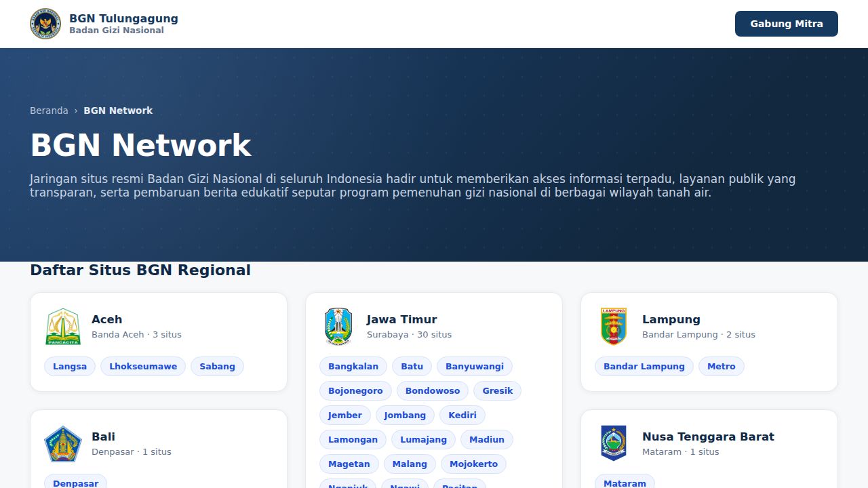Open the Bangkalan site link
The width and height of the screenshot is (868, 488).
coord(353,367)
